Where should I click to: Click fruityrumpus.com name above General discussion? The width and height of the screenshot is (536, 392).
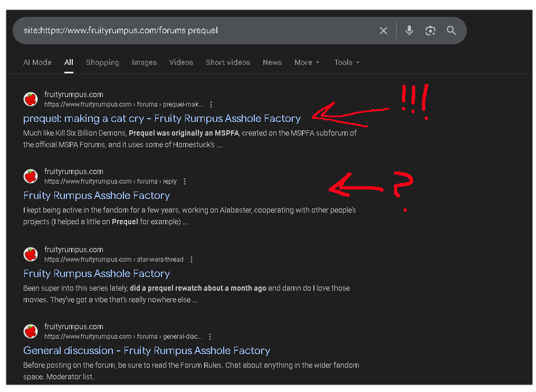coord(73,327)
